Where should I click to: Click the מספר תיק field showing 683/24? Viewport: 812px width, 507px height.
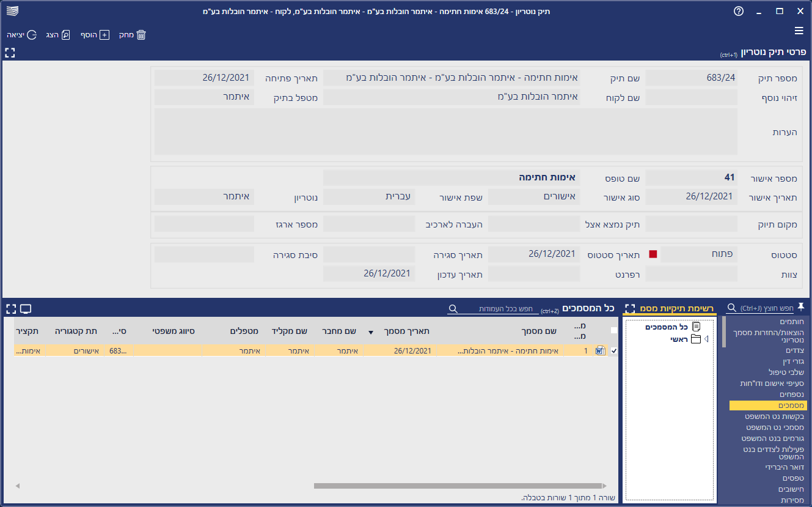[x=691, y=78]
